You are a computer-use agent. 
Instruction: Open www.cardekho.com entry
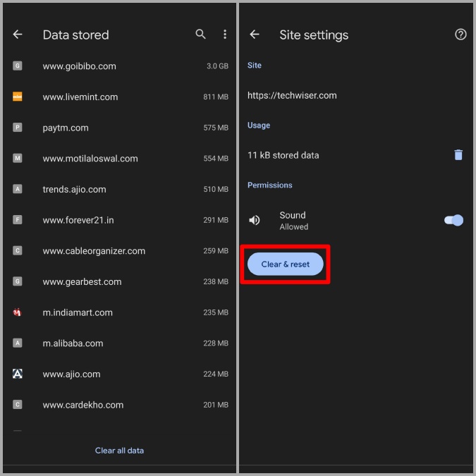(x=119, y=405)
